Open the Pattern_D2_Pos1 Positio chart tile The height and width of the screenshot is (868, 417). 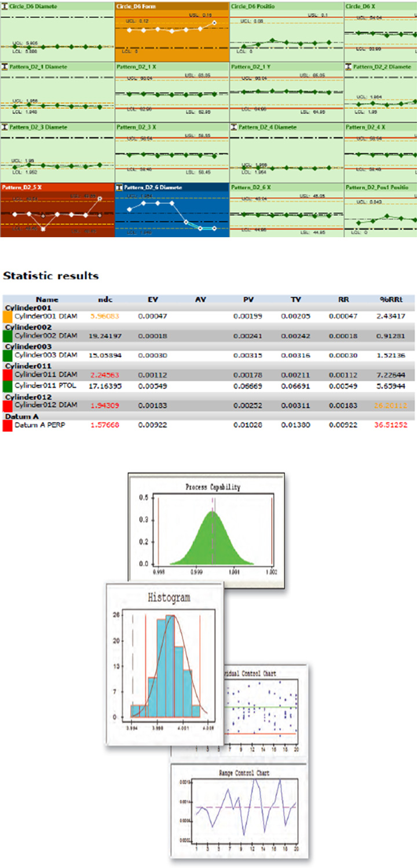coord(381,210)
